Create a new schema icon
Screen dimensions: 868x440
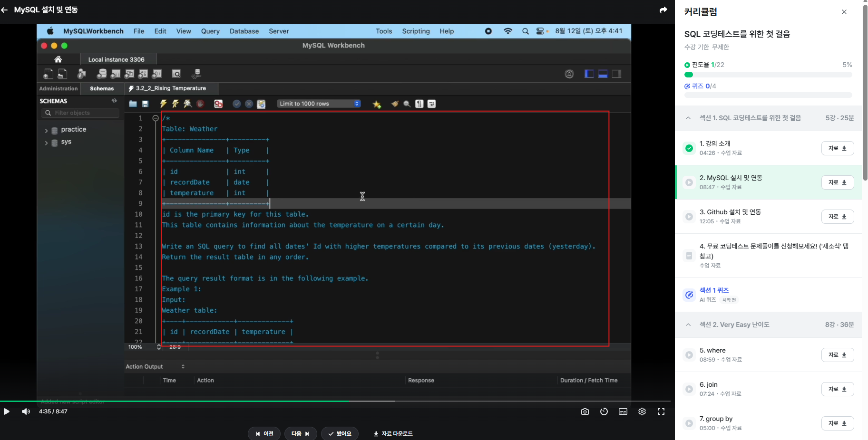tap(102, 74)
